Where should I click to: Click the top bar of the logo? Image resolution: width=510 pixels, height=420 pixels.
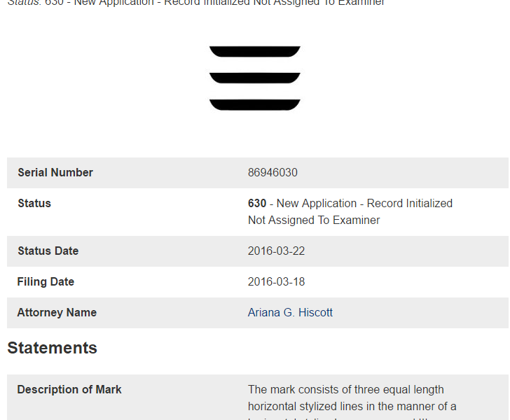(x=254, y=52)
